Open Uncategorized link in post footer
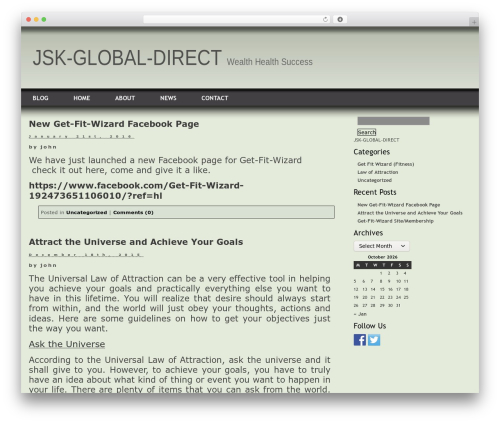This screenshot has height=423, width=500. coord(86,212)
